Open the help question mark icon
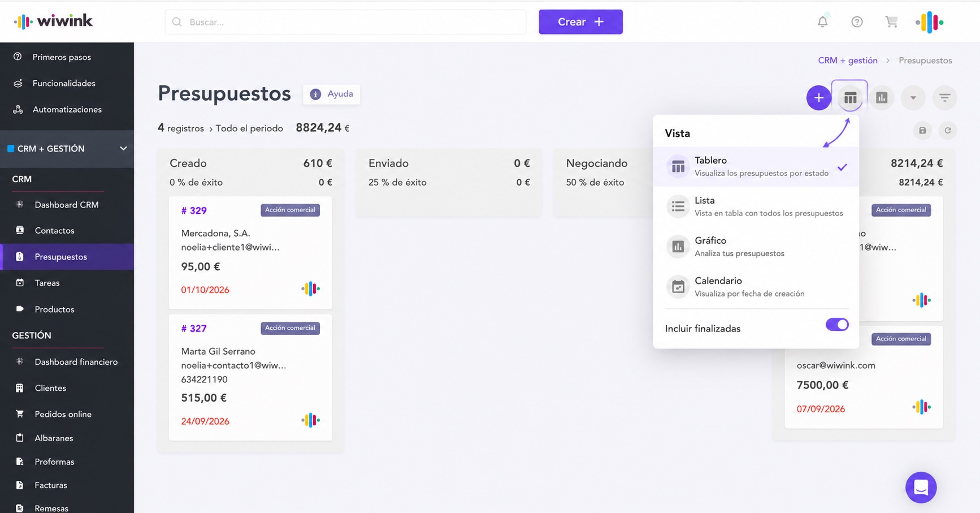Screen dimensions: 980x513 (857, 21)
